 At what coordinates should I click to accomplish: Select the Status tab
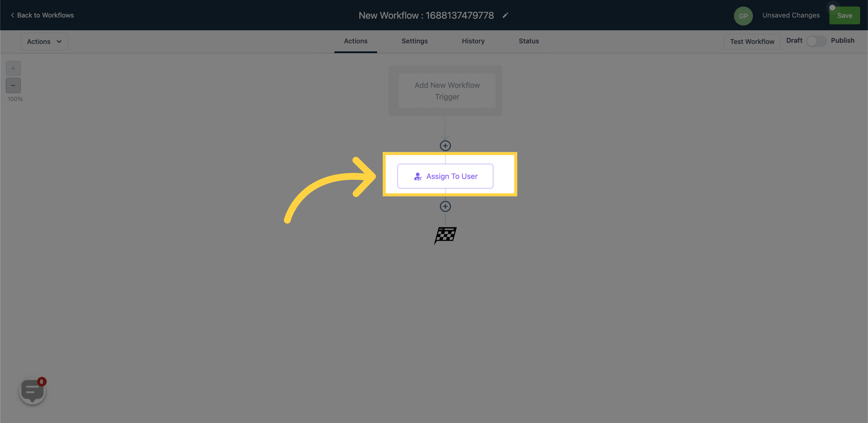529,40
